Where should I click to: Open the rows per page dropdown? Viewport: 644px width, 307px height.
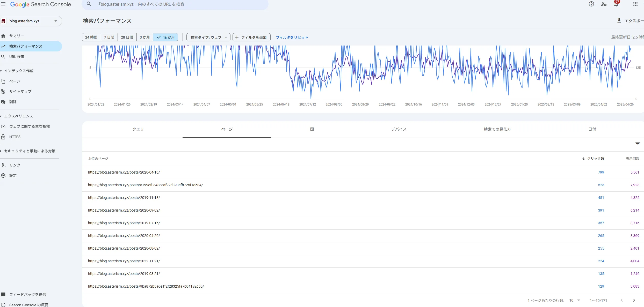coord(575,300)
